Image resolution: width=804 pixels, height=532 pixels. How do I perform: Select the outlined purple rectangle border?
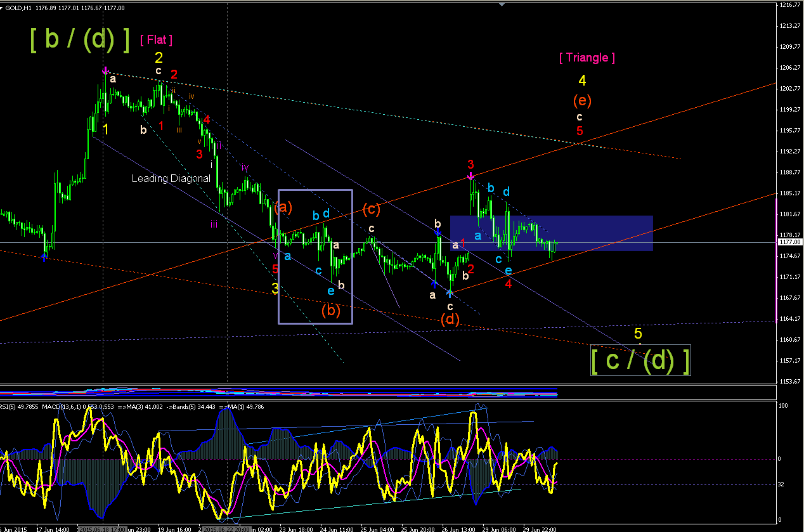click(315, 257)
